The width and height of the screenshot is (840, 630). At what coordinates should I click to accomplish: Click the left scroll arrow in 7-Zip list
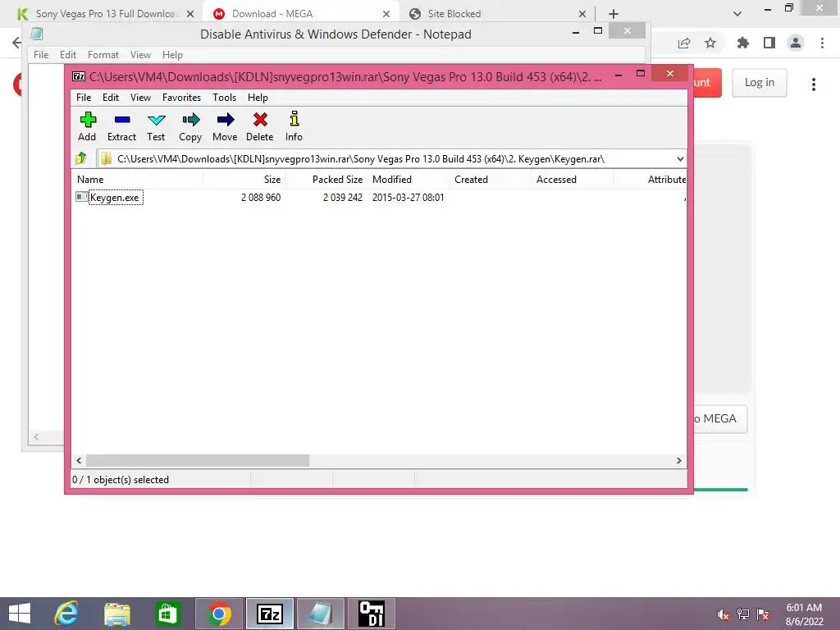point(80,461)
